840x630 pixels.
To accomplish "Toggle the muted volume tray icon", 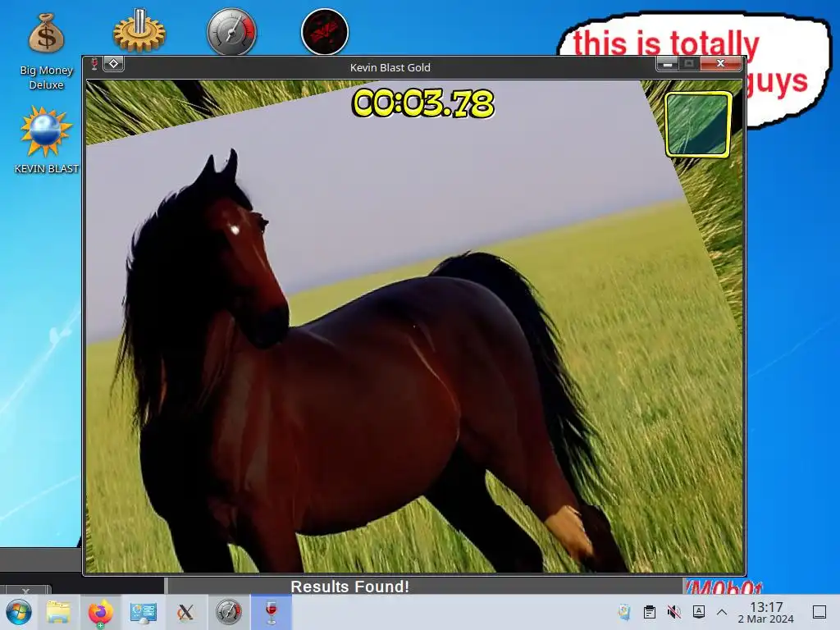I will pos(674,612).
